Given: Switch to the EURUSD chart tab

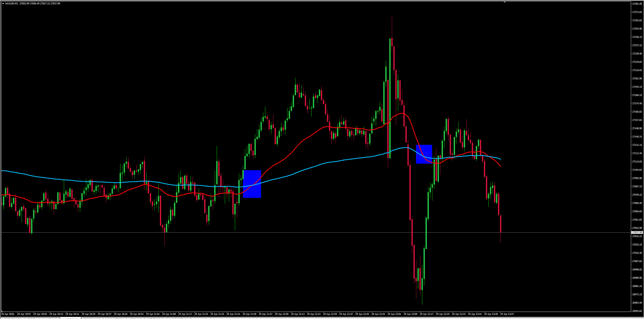Looking at the screenshot, I should click(x=13, y=318).
